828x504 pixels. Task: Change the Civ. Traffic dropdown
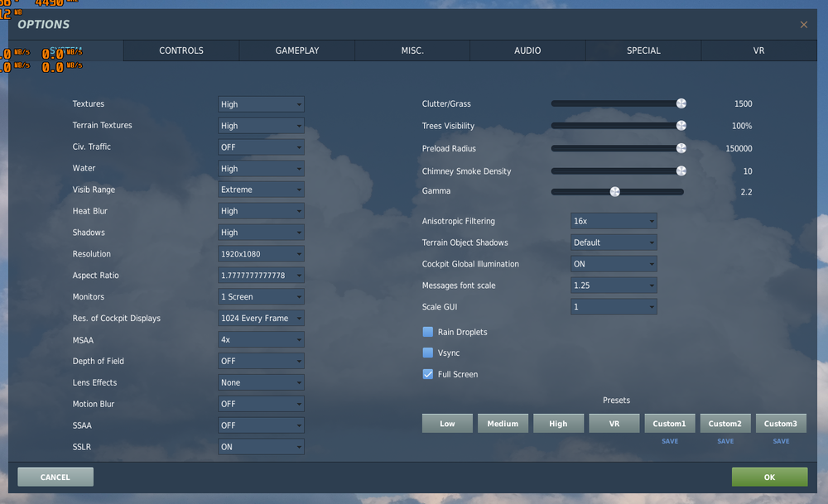(261, 147)
